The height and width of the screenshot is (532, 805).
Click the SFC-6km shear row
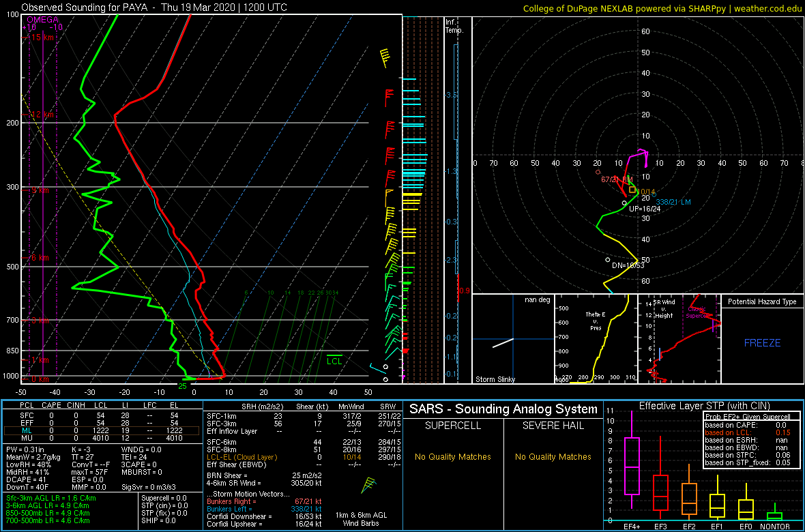[x=302, y=442]
